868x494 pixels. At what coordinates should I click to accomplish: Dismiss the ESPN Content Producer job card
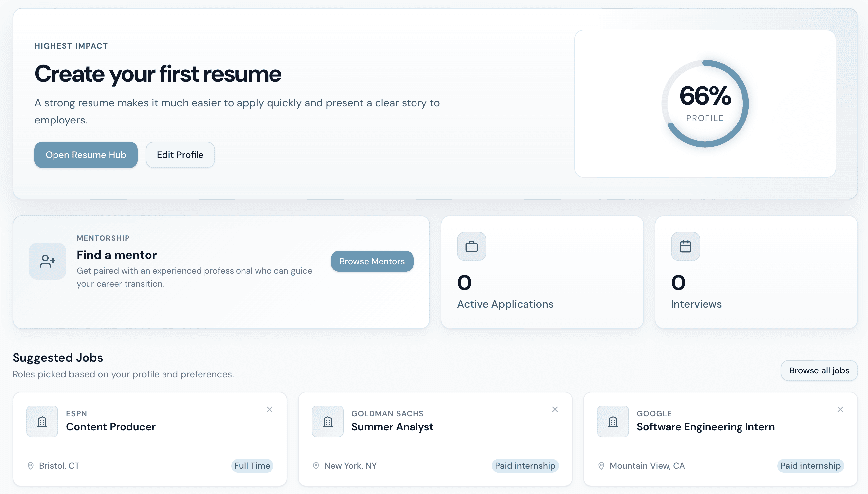point(270,409)
